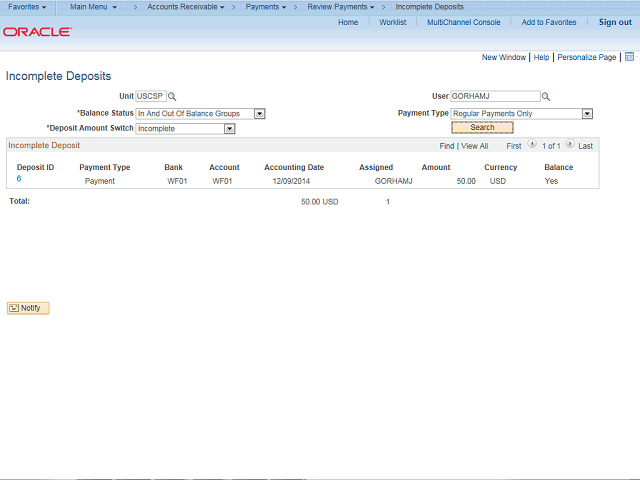
Task: Click the Payment Type cell Payment
Action: point(100,181)
